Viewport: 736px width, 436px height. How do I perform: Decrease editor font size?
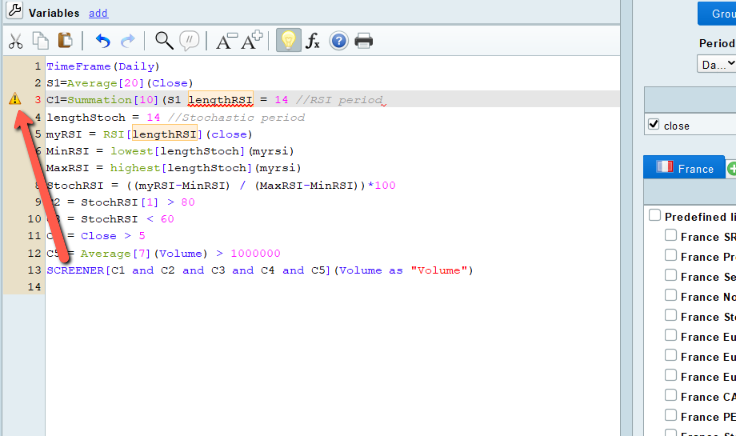[x=226, y=41]
